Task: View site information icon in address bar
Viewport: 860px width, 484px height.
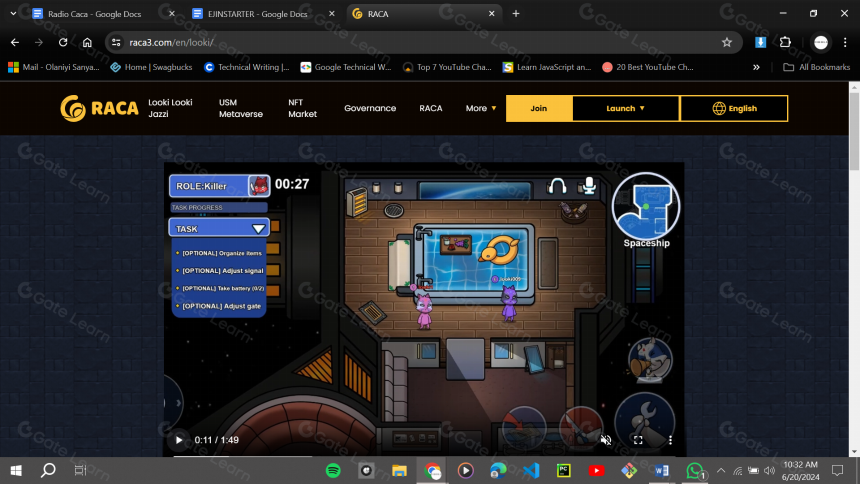Action: pos(116,42)
